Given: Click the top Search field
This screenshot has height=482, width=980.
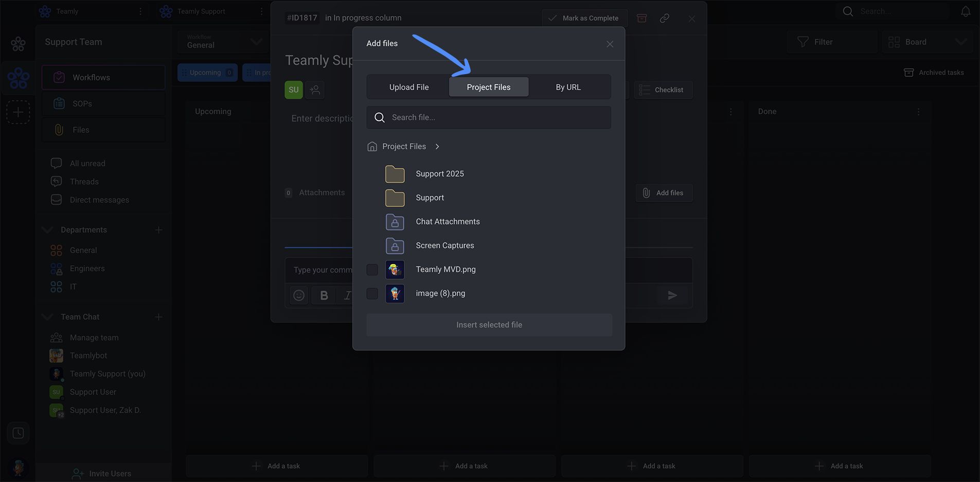Looking at the screenshot, I should point(895,11).
